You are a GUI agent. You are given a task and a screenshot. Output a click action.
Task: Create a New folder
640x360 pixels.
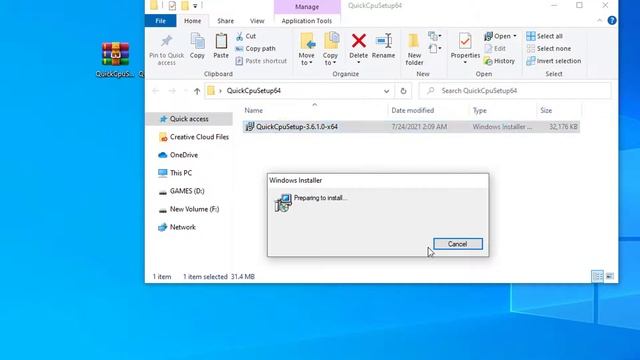coord(414,49)
